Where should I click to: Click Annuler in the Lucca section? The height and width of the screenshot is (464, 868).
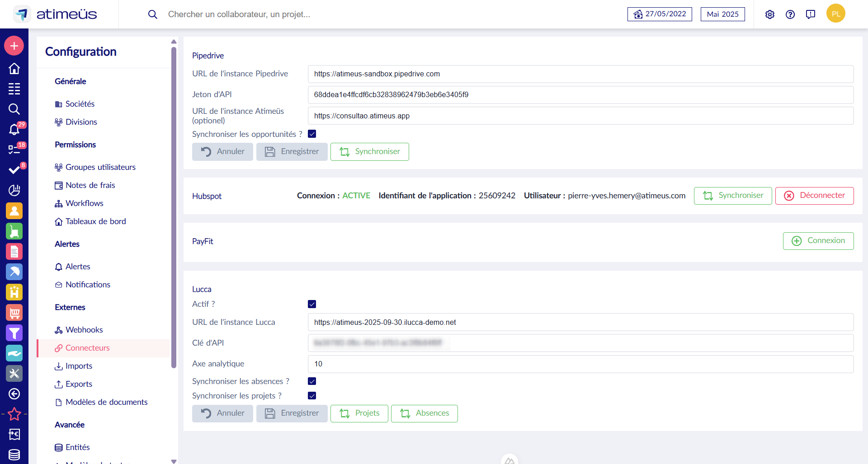222,413
